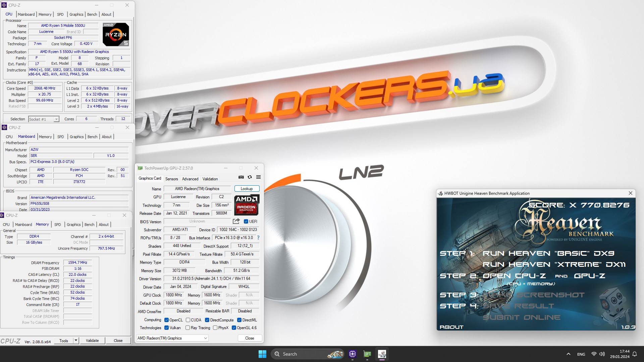
Task: Switch to Advanced tab in GPU-Z
Action: point(190,179)
